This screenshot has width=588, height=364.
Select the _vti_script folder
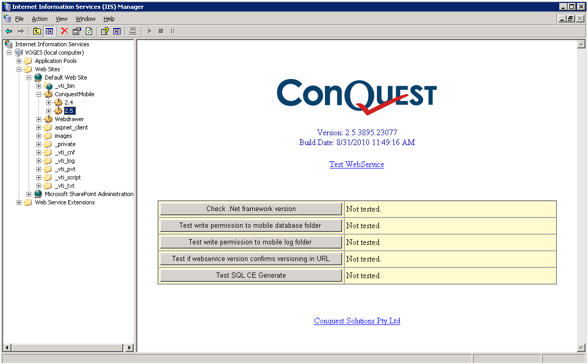tap(68, 177)
